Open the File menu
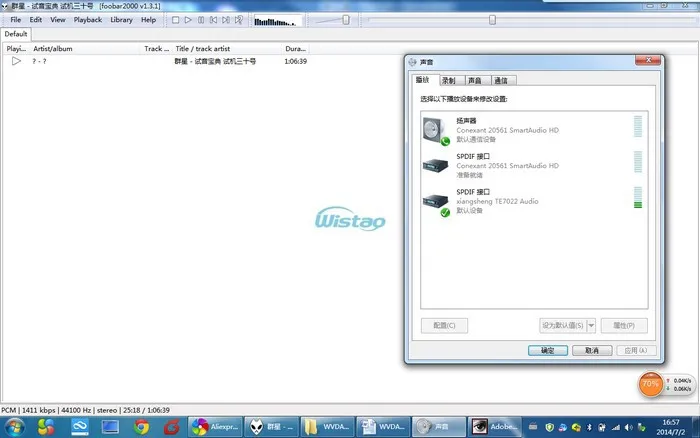 16,20
